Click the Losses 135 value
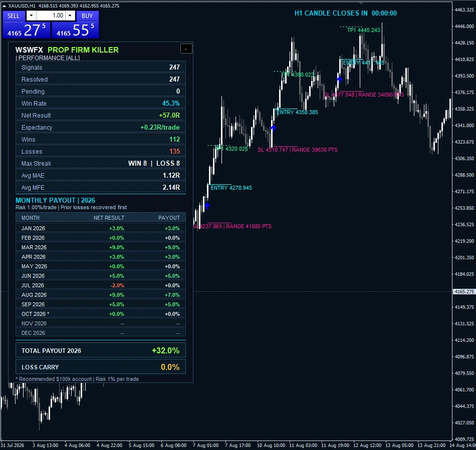 tap(174, 151)
